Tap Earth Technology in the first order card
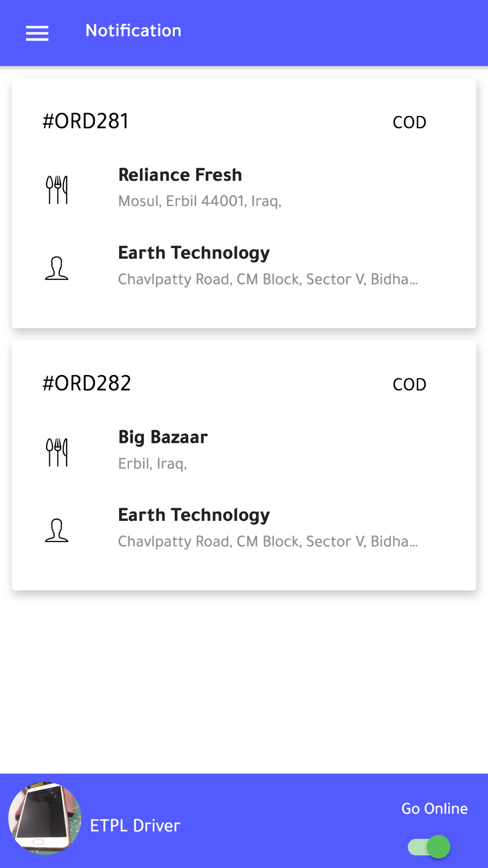 coord(194,253)
